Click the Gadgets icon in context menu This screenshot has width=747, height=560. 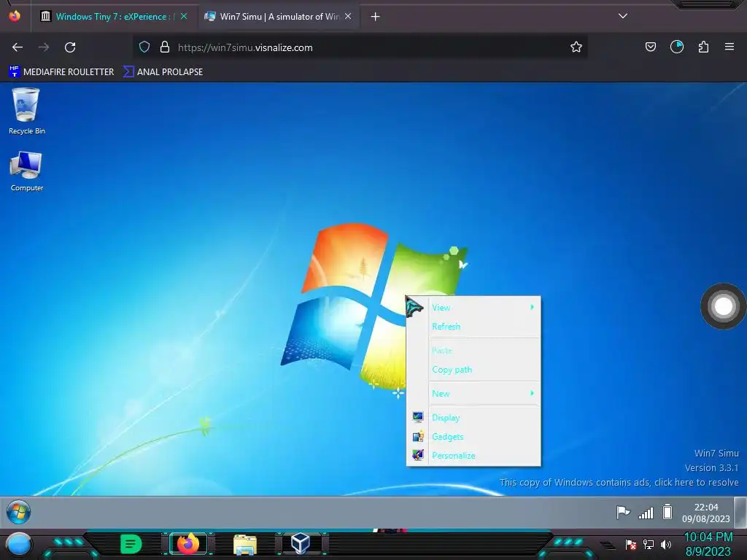click(418, 437)
